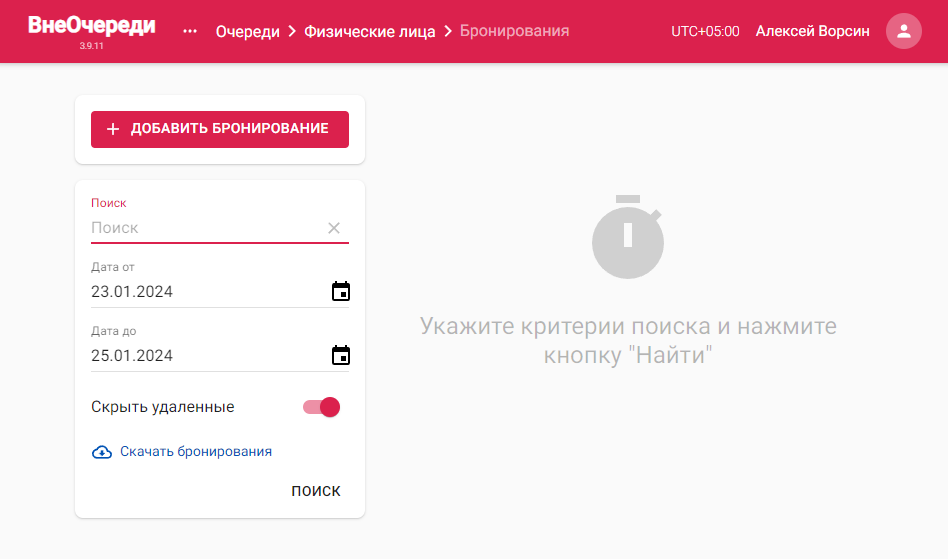Go to Очереди breadcrumb

pos(247,31)
